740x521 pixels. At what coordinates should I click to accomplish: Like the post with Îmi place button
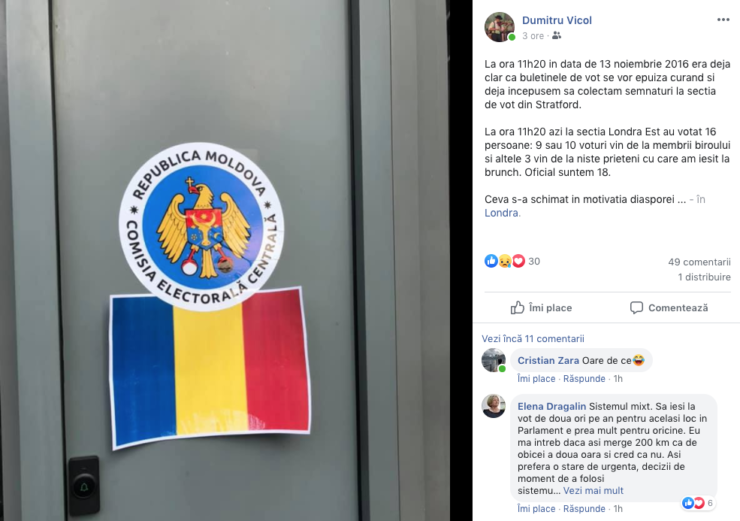[541, 308]
